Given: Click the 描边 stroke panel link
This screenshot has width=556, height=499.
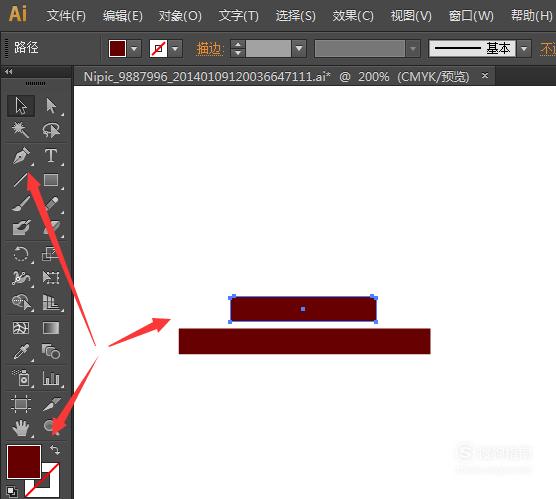Looking at the screenshot, I should pyautogui.click(x=209, y=48).
